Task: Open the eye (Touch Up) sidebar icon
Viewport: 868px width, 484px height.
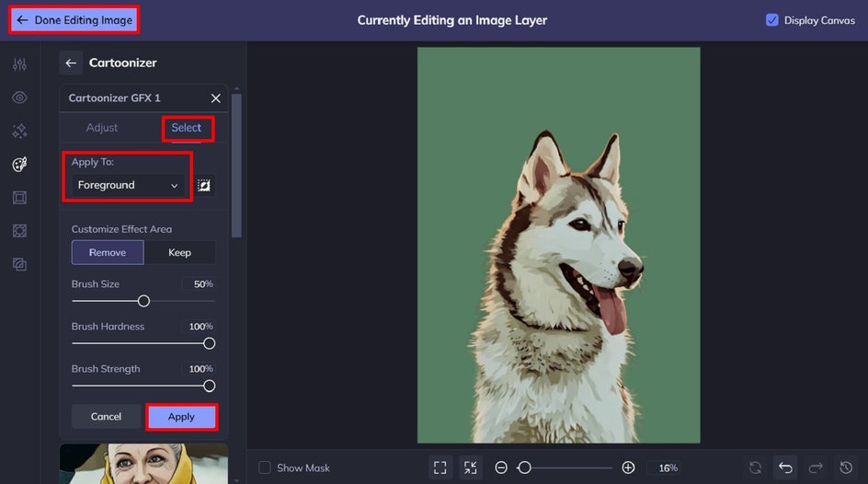Action: click(x=19, y=98)
